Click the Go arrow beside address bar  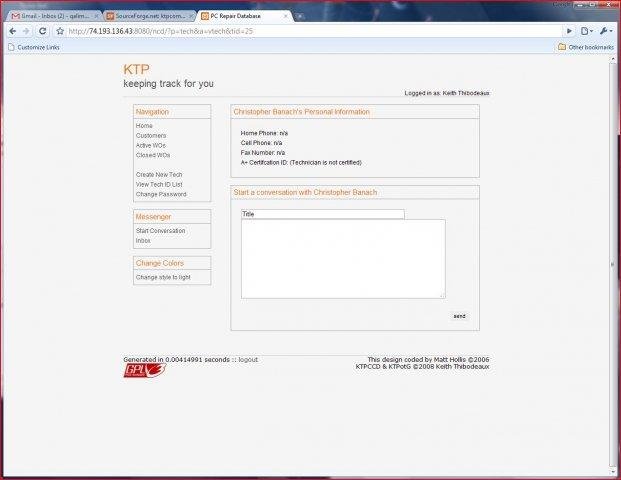pyautogui.click(x=569, y=31)
